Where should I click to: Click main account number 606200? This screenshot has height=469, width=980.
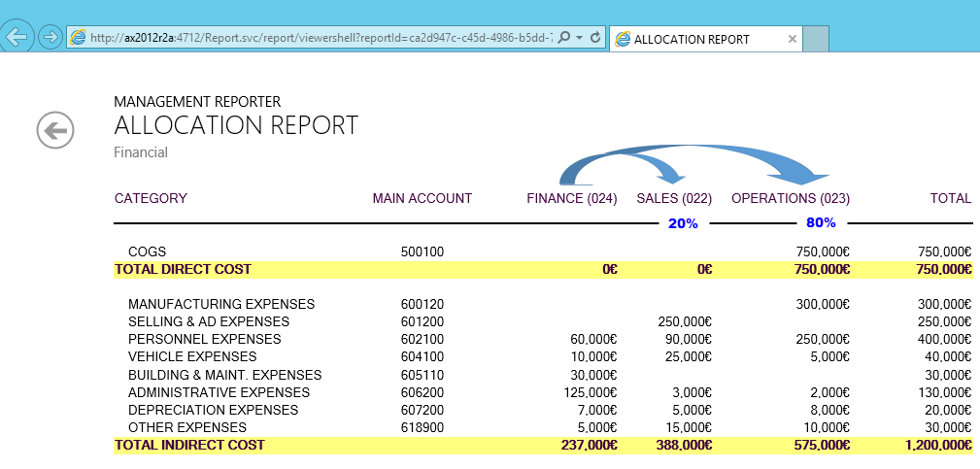[x=422, y=392]
